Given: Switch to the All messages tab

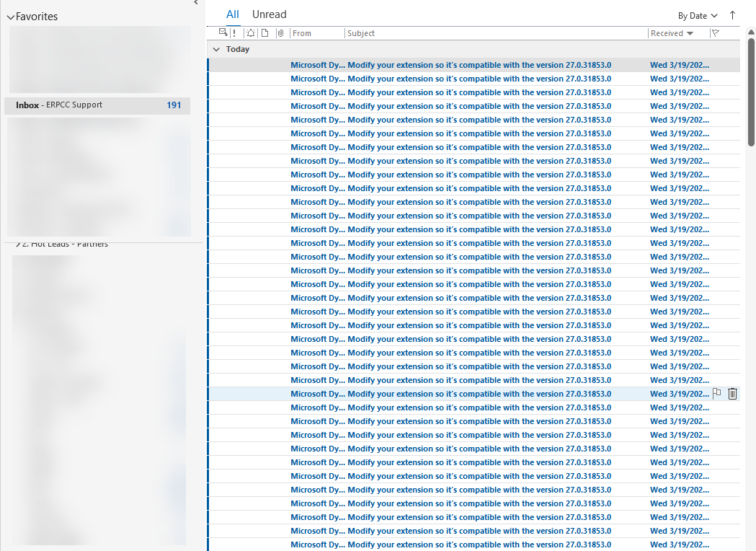Looking at the screenshot, I should (x=232, y=14).
